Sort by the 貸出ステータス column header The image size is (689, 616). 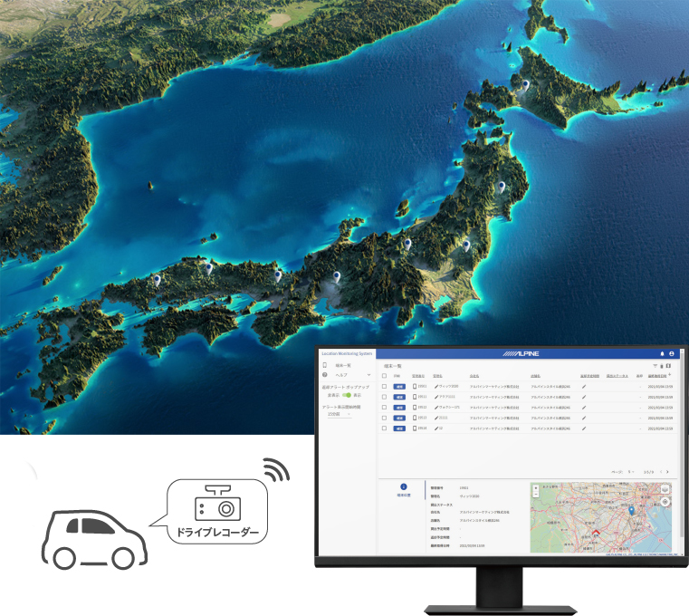(617, 376)
